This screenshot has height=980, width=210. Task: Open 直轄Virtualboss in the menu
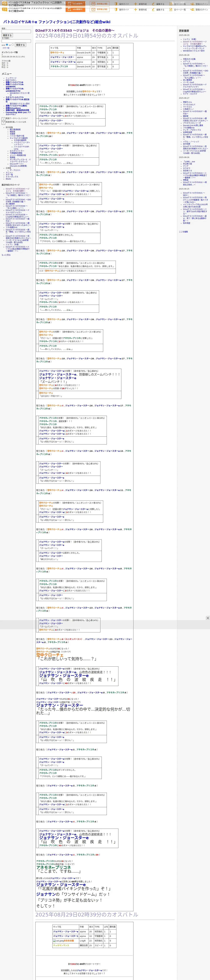click(13, 108)
